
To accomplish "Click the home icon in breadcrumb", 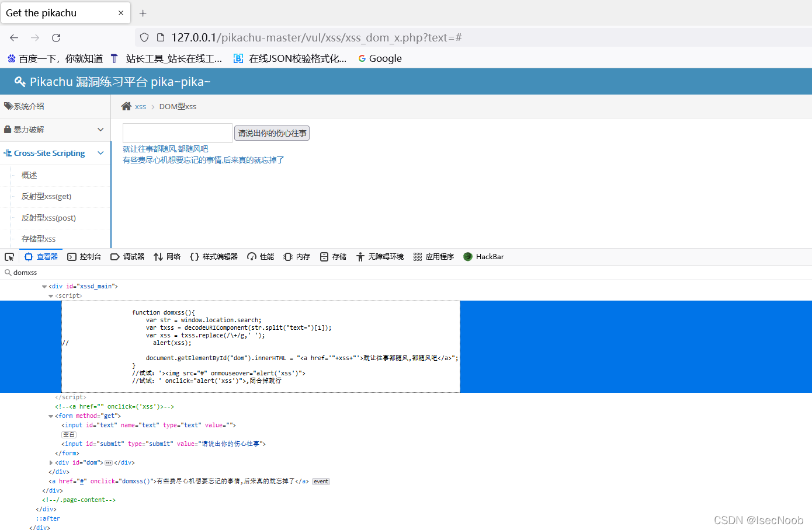I will coord(126,106).
